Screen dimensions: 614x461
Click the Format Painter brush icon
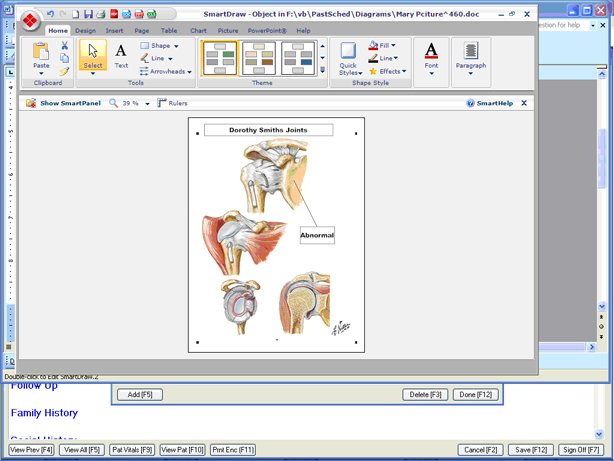click(x=65, y=71)
